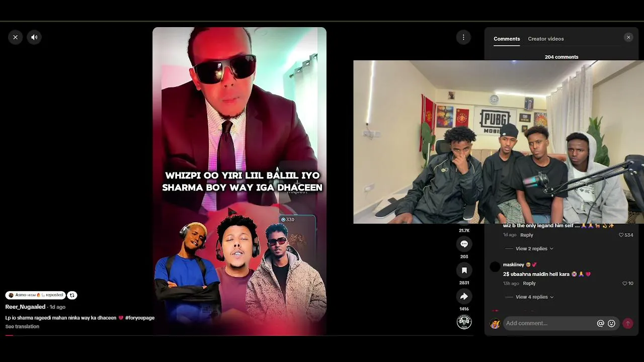Open the spinning music disc sound icon
The width and height of the screenshot is (644, 362).
(x=464, y=322)
